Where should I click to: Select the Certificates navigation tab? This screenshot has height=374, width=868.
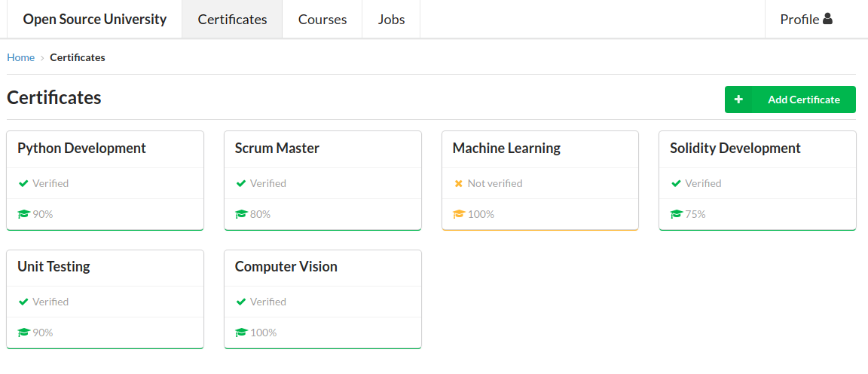click(x=232, y=20)
